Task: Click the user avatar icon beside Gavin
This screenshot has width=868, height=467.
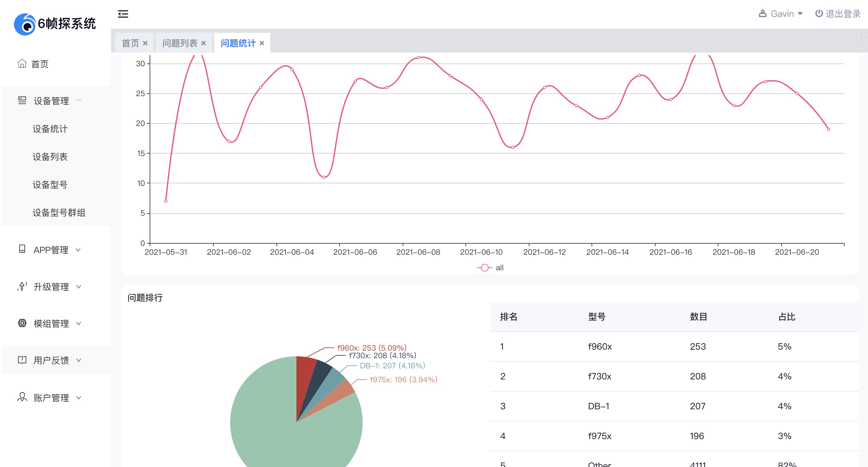Action: coord(762,14)
